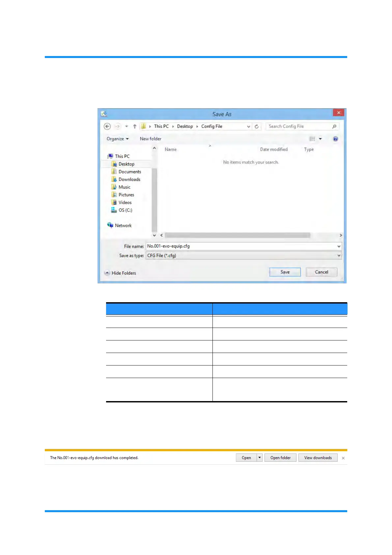Sort by the Type column header

pos(309,149)
